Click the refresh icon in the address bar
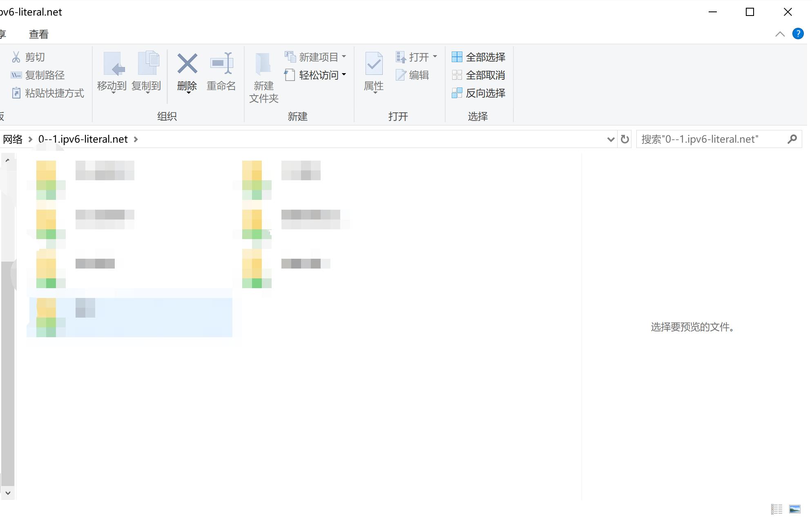Screen dimensions: 812x524 click(625, 139)
